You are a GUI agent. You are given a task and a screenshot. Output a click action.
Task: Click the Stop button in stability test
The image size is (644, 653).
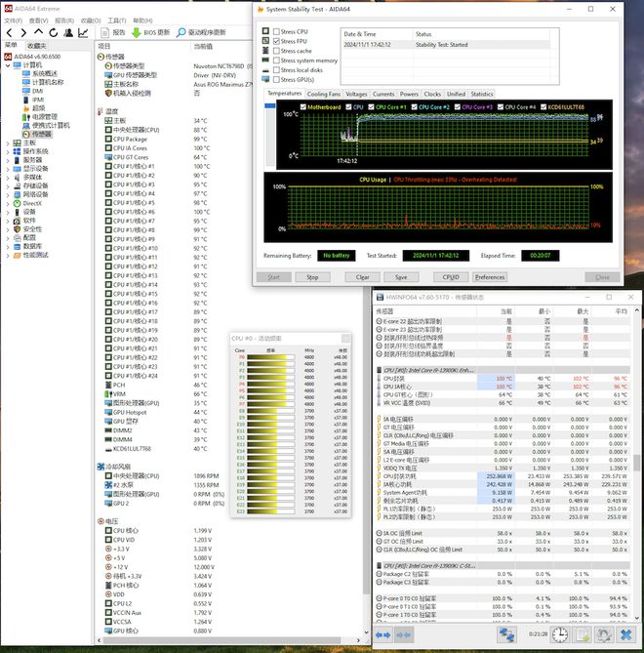pyautogui.click(x=312, y=277)
